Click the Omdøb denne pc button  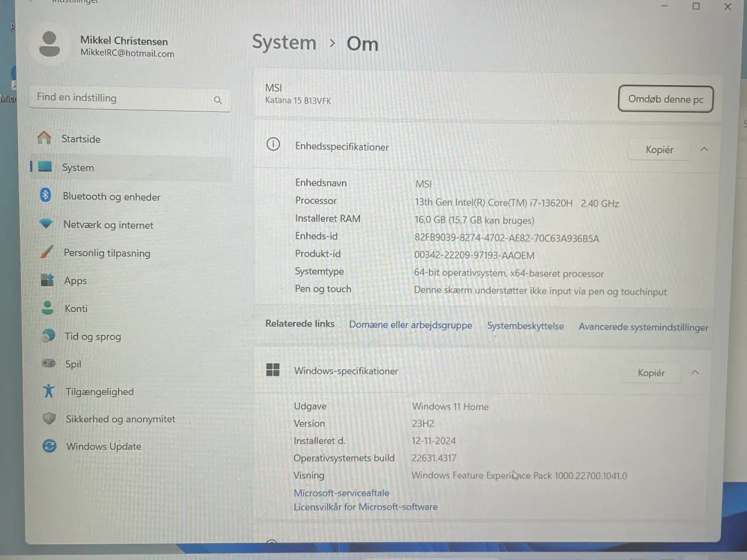coord(666,99)
